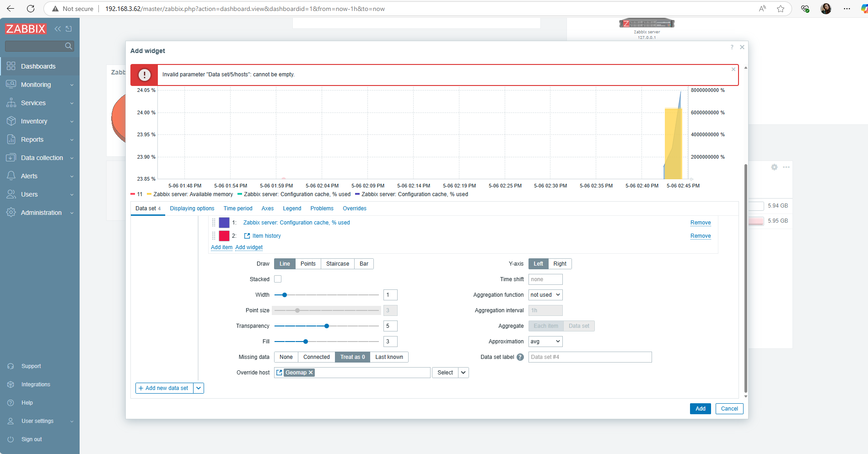This screenshot has height=454, width=868.
Task: Click the sidebar search magnifier icon
Action: (x=69, y=46)
